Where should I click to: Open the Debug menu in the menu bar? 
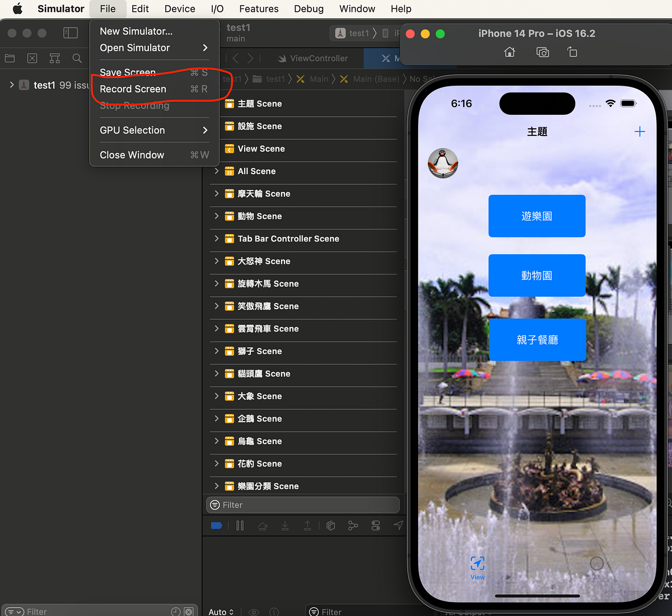coord(309,8)
